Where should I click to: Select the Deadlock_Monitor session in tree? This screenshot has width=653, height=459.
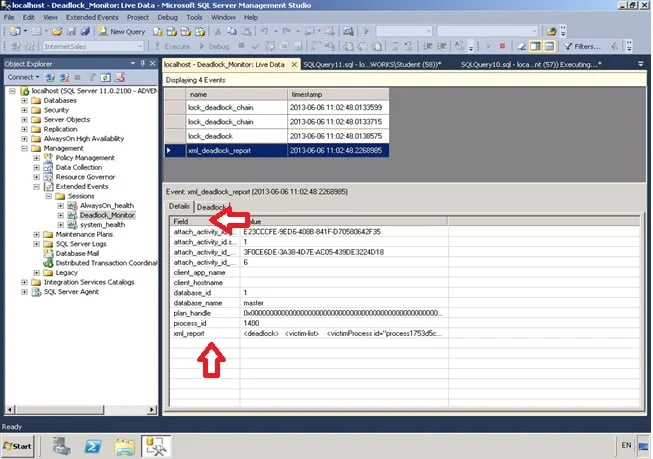[x=107, y=215]
